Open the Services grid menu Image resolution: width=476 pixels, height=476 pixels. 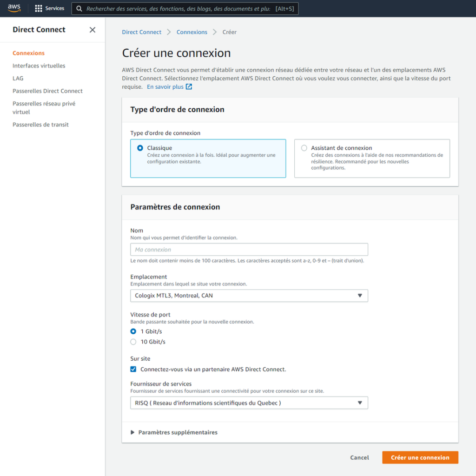[x=49, y=8]
